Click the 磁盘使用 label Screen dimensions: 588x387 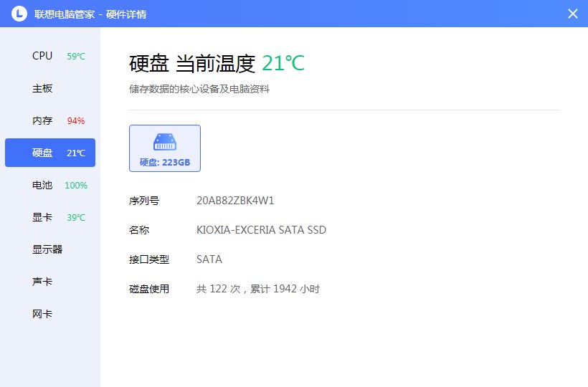(x=149, y=289)
